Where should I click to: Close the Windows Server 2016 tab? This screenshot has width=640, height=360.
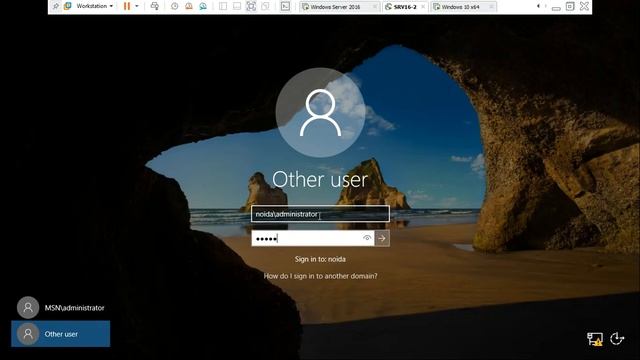375,7
